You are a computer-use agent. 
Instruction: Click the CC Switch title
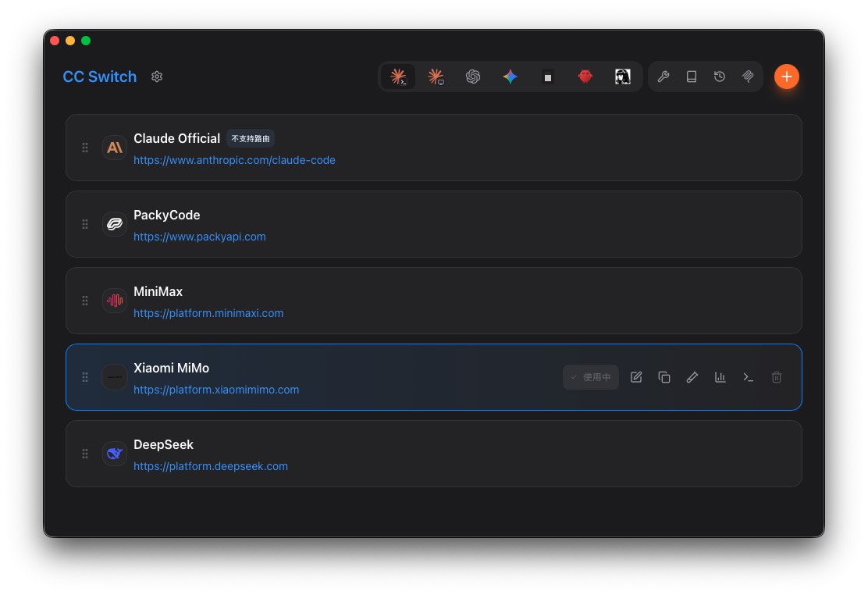tap(100, 77)
